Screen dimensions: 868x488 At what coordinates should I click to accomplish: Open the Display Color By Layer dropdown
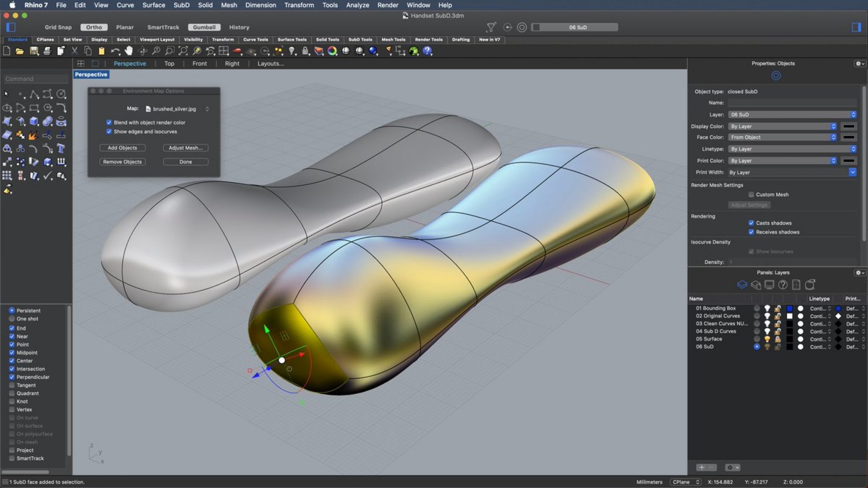(782, 126)
